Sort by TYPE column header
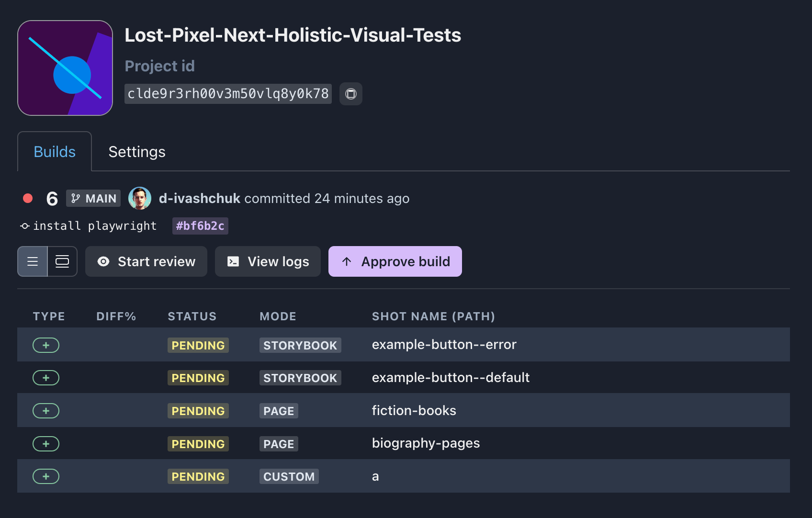The width and height of the screenshot is (812, 518). tap(49, 316)
